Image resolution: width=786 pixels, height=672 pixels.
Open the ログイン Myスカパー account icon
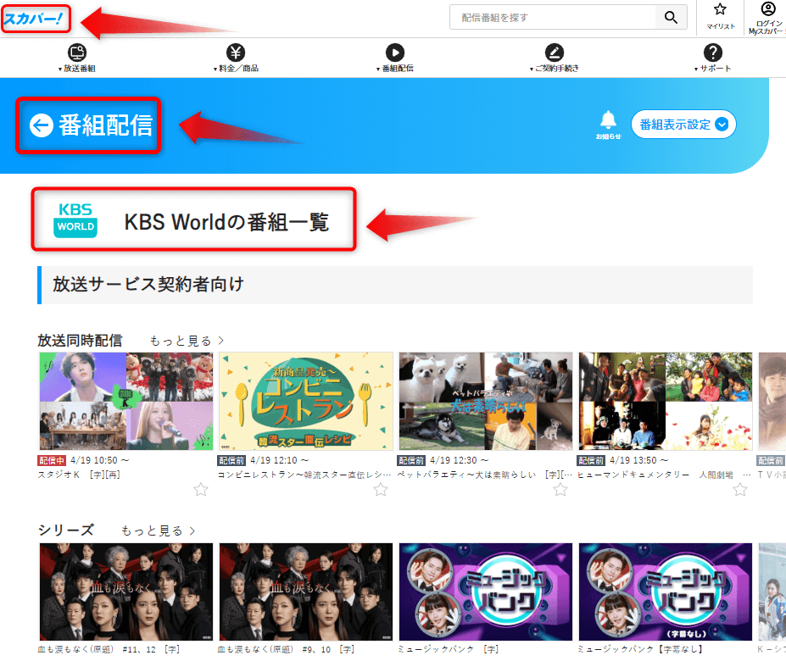click(768, 8)
